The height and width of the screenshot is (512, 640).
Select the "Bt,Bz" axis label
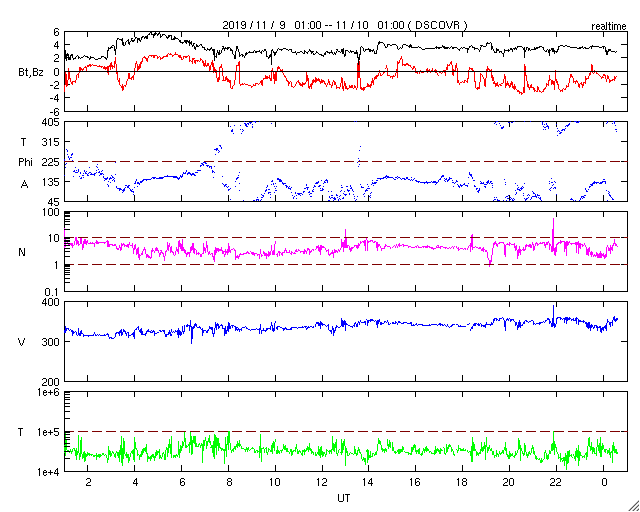31,74
